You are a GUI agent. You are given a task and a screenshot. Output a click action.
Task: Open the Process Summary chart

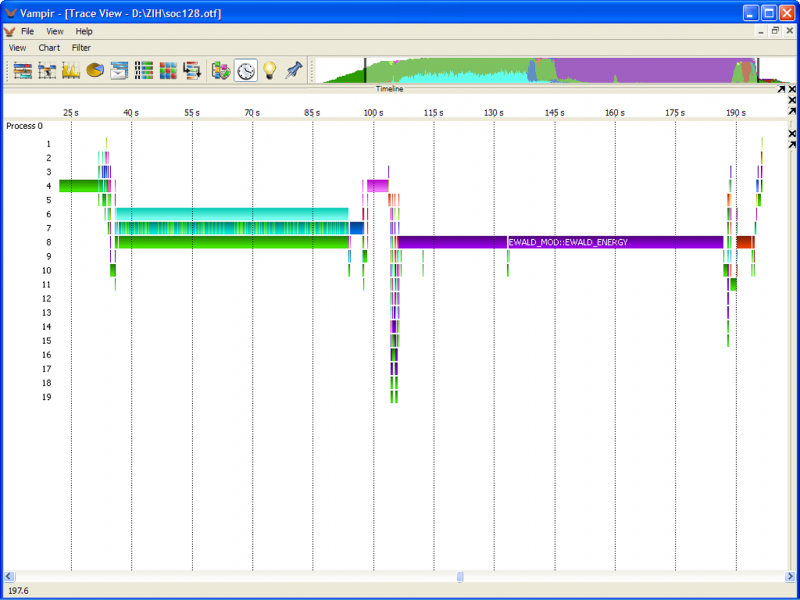[x=144, y=70]
